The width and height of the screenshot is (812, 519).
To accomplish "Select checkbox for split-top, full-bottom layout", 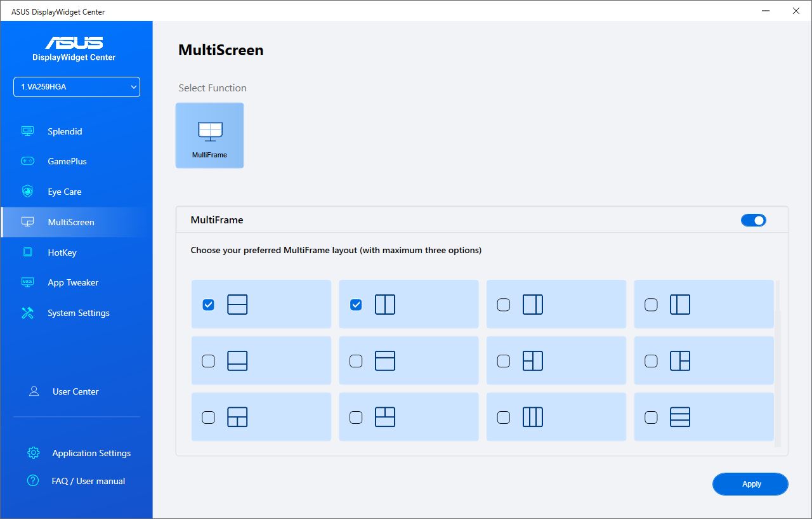I will (x=356, y=417).
